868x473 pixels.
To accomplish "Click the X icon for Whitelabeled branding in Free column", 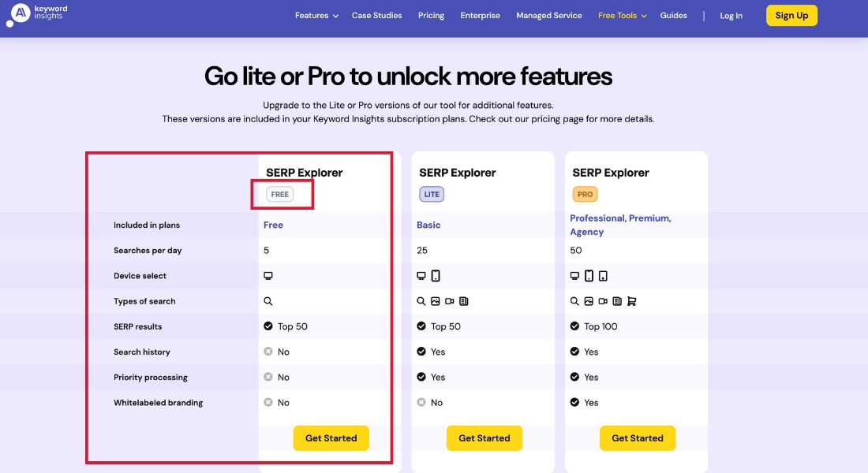I will point(268,402).
